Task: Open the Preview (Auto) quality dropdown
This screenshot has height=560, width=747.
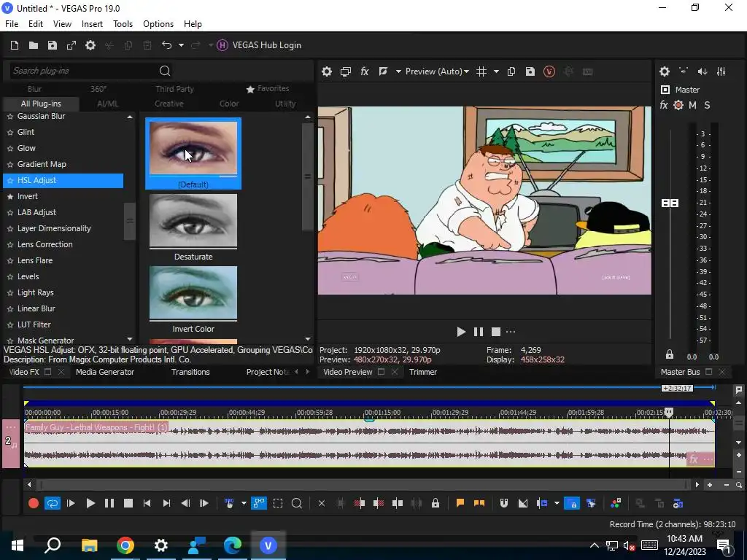Action: (x=437, y=72)
